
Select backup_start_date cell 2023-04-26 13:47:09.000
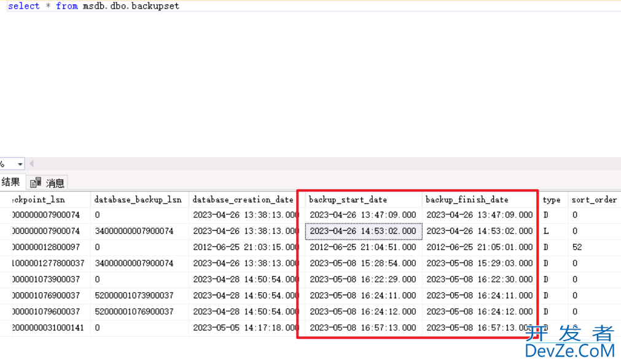tap(363, 215)
